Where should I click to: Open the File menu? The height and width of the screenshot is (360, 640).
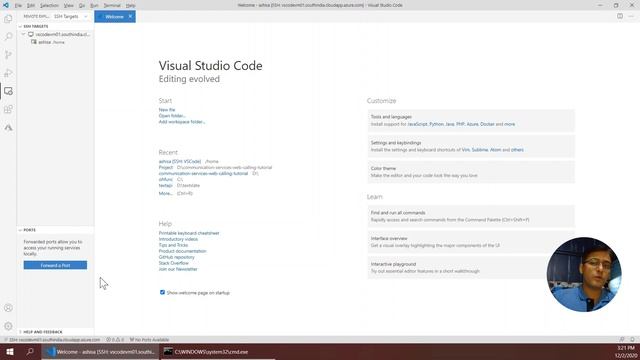pos(18,5)
